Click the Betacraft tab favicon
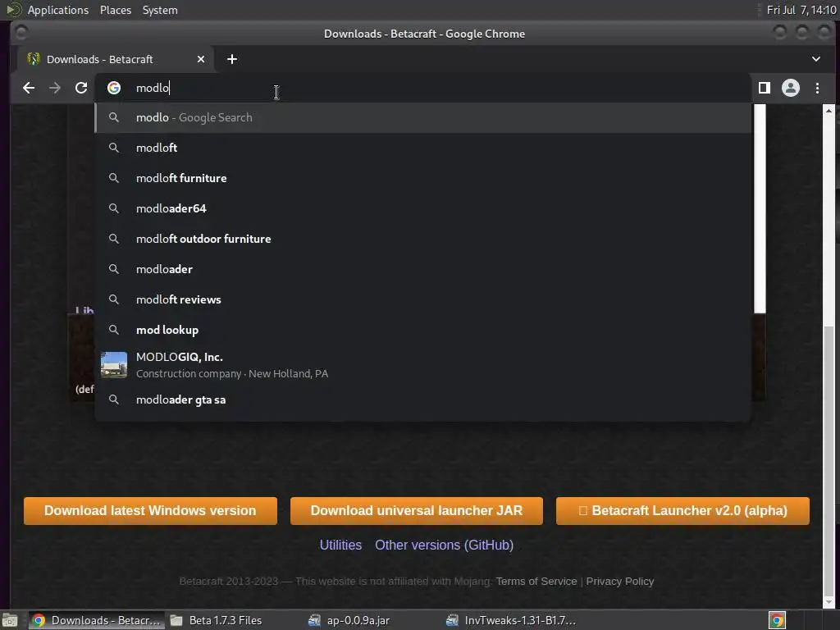The image size is (840, 630). click(34, 59)
